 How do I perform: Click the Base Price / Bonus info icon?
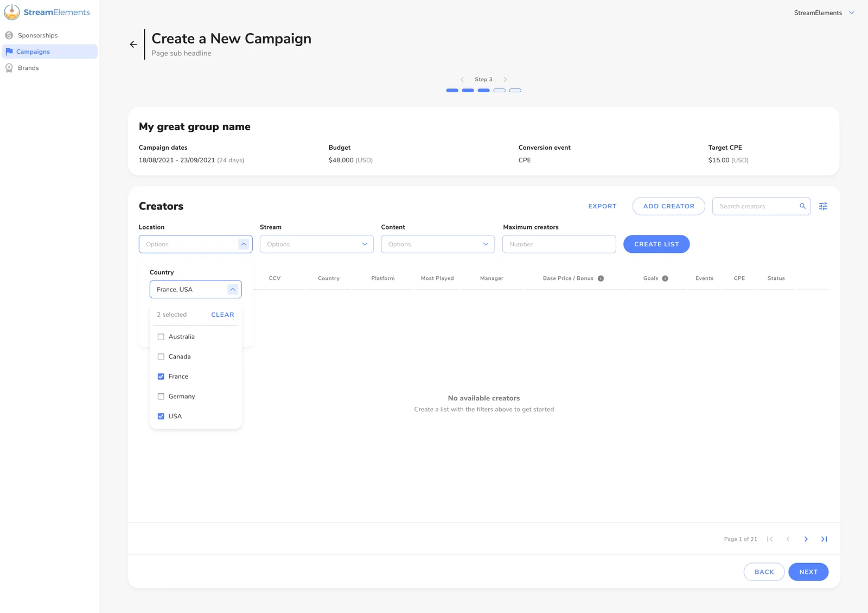[601, 278]
